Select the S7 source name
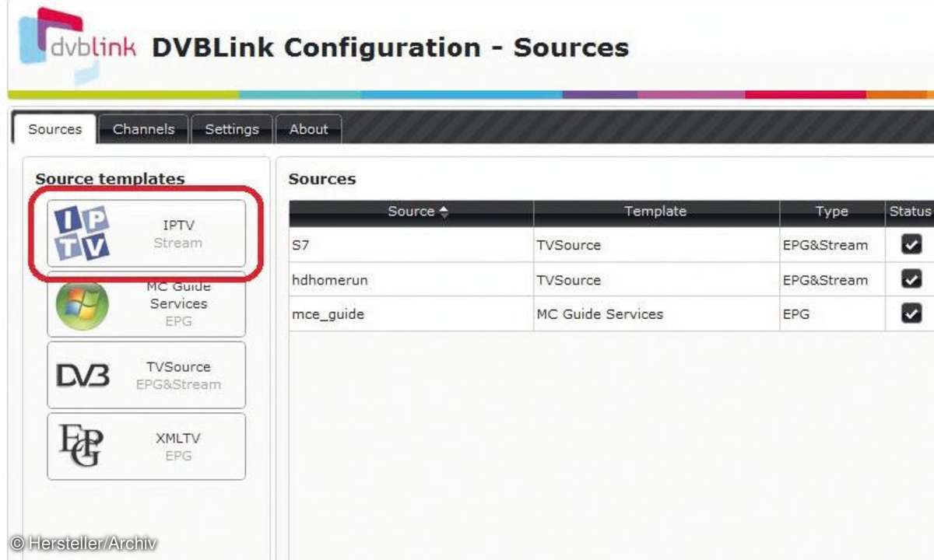Screen dimensions: 934x560 pyautogui.click(x=301, y=246)
